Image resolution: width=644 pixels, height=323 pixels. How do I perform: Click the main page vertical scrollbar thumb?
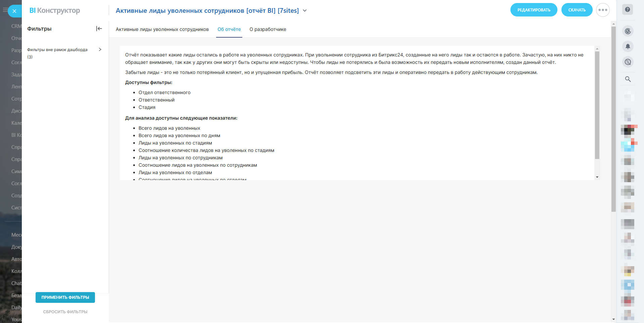click(x=613, y=119)
